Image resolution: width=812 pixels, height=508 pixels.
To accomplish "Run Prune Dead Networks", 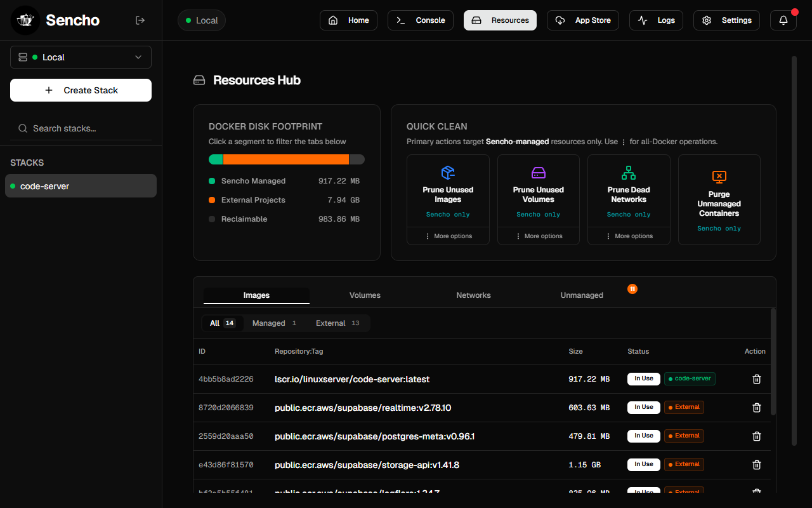I will pos(629,190).
